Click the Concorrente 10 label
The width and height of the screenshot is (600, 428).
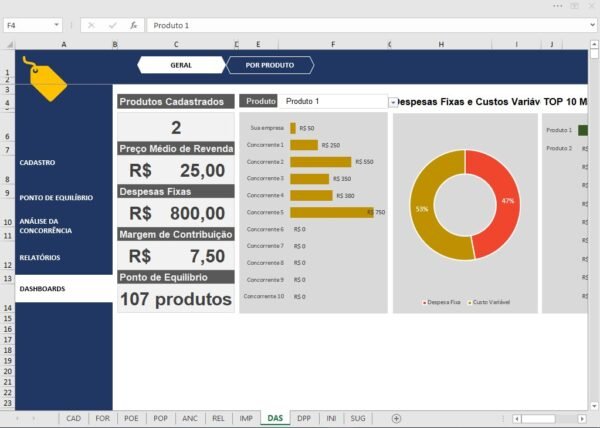[264, 296]
